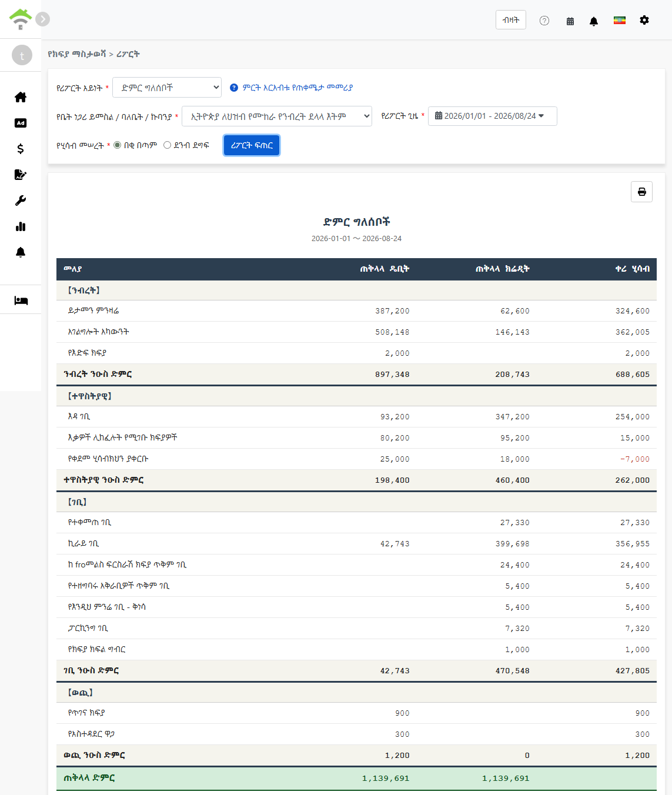Open the ምርት አርአብቱ የጠቀሜታ መመሪያ help link
The image size is (672, 795).
[x=297, y=88]
